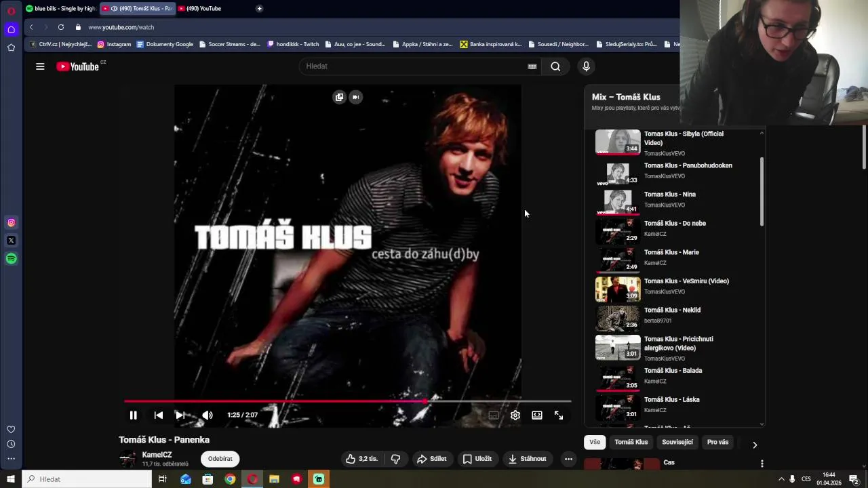Open Opera sidebar bookmarks heart icon
This screenshot has width=868, height=488.
click(12, 430)
